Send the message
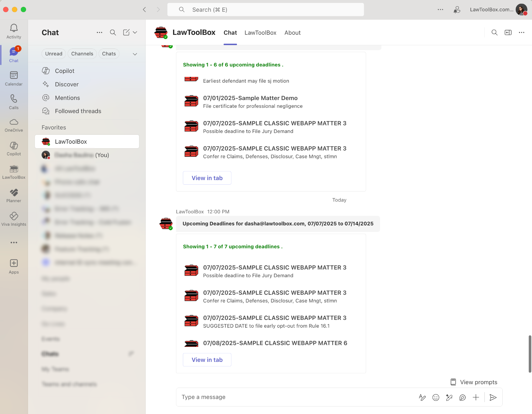This screenshot has width=532, height=414. click(493, 397)
